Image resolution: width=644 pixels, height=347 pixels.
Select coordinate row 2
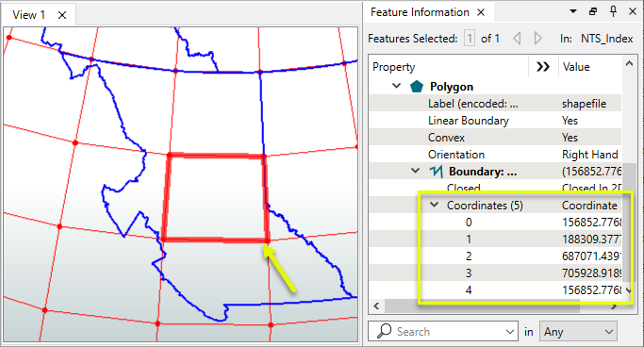click(x=495, y=256)
